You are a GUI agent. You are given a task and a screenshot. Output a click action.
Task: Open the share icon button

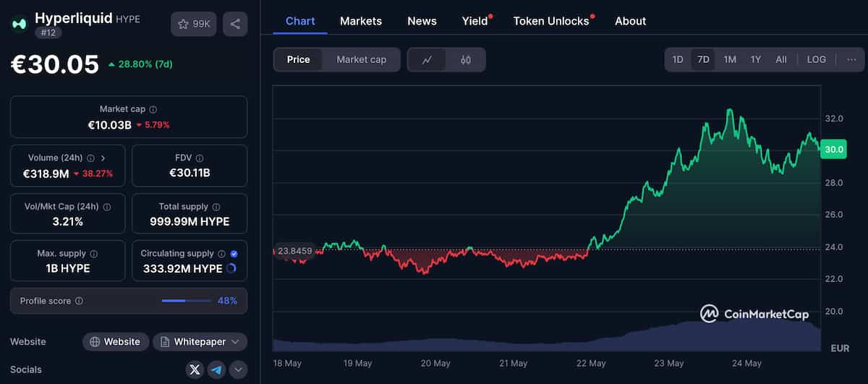(x=235, y=24)
